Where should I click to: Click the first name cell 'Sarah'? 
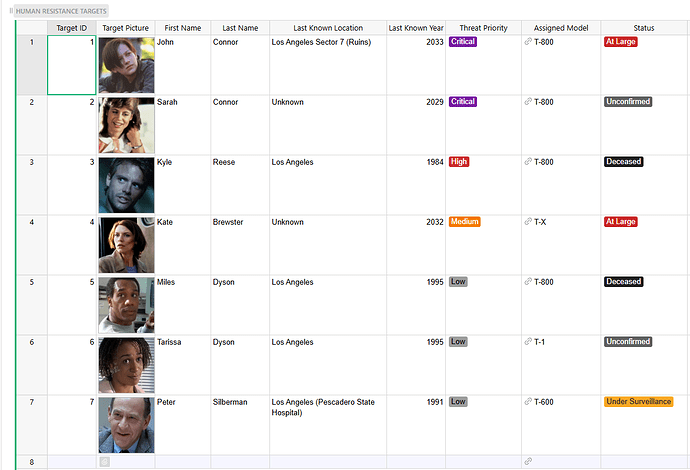pos(183,125)
